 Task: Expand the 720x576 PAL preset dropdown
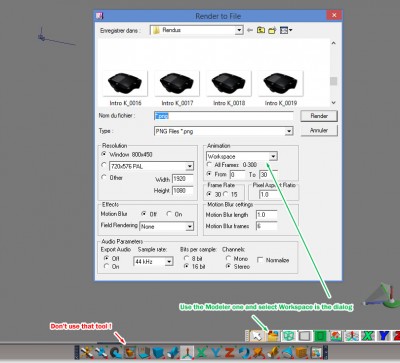pyautogui.click(x=189, y=166)
